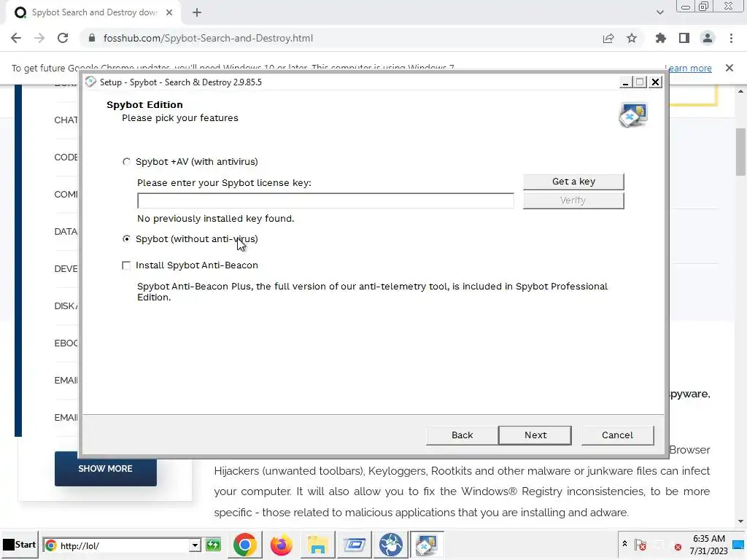Bookmark this page with the star icon

pos(632,38)
